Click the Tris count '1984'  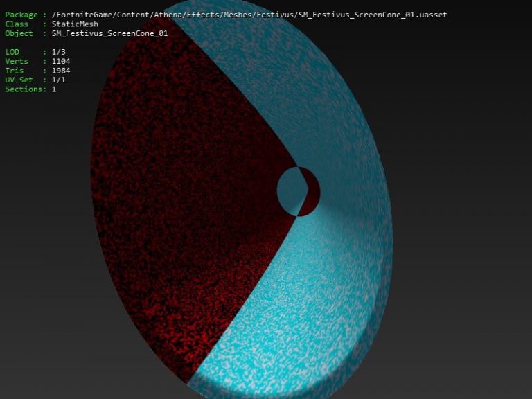click(61, 71)
